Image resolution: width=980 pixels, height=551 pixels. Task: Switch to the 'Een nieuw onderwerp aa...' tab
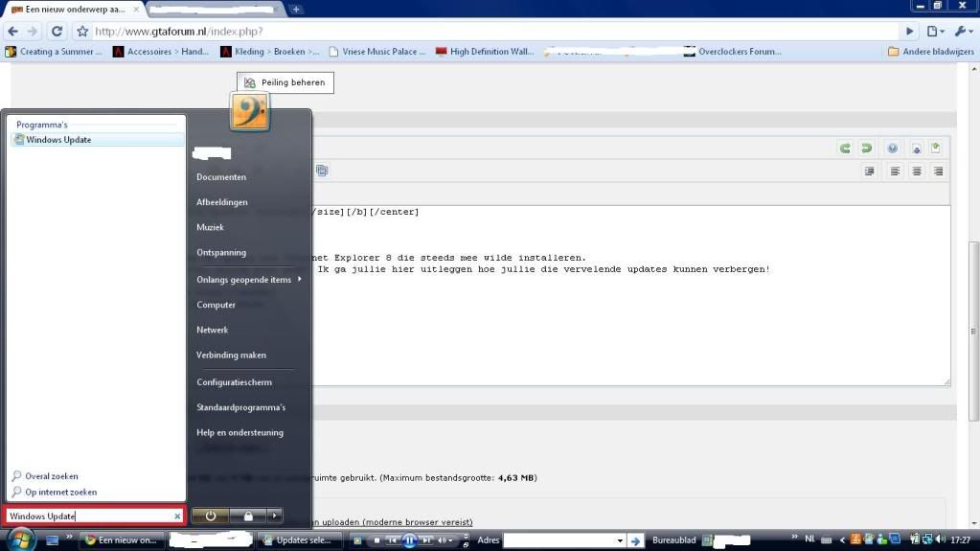[x=74, y=10]
